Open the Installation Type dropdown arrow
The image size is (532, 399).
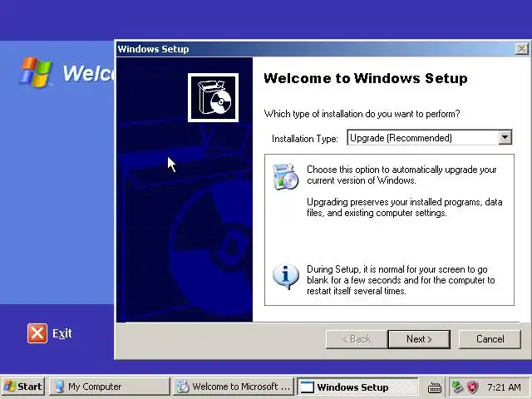pyautogui.click(x=505, y=137)
